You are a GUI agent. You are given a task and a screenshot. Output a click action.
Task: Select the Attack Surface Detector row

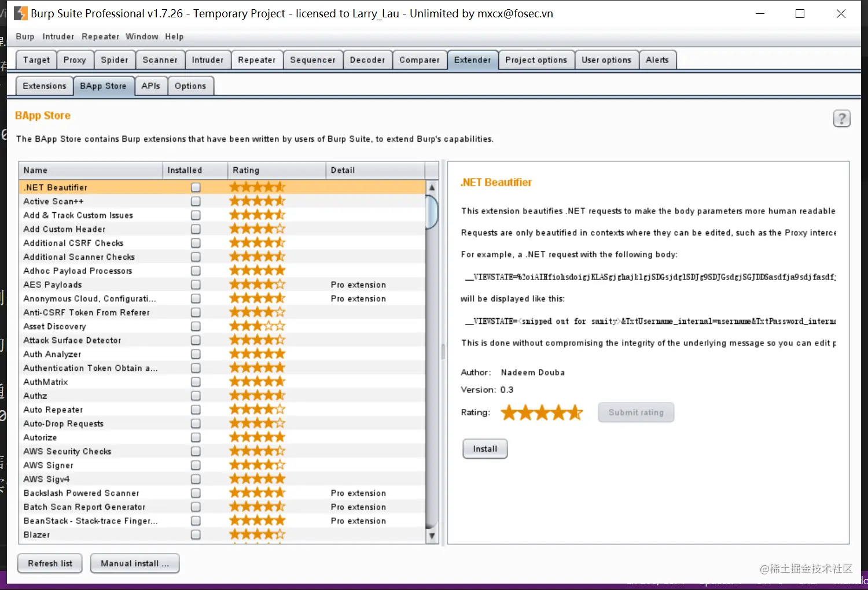(222, 340)
